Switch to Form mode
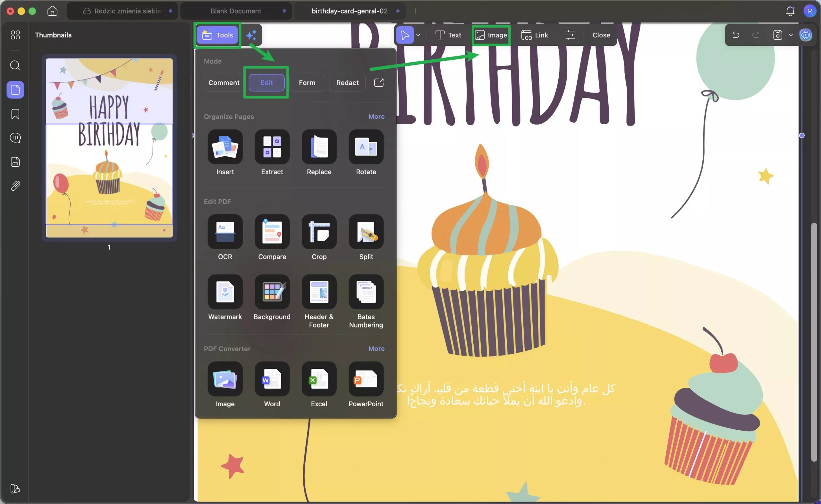This screenshot has width=821, height=504. click(x=307, y=83)
